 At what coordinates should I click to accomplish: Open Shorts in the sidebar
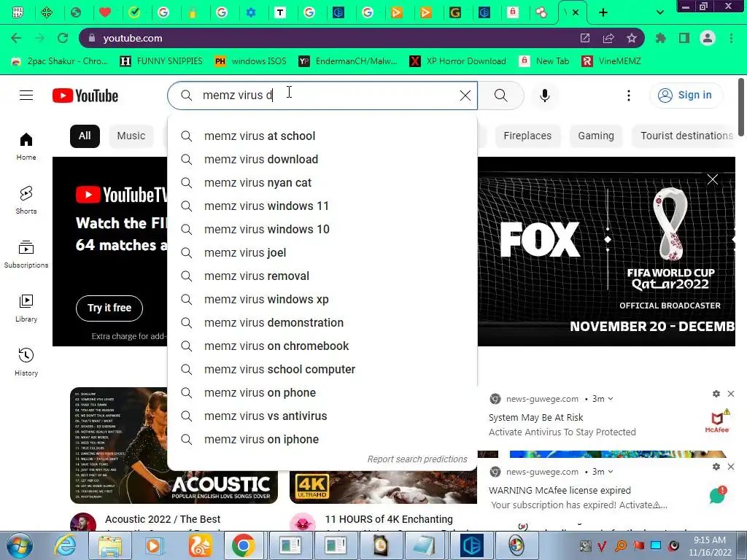point(26,200)
